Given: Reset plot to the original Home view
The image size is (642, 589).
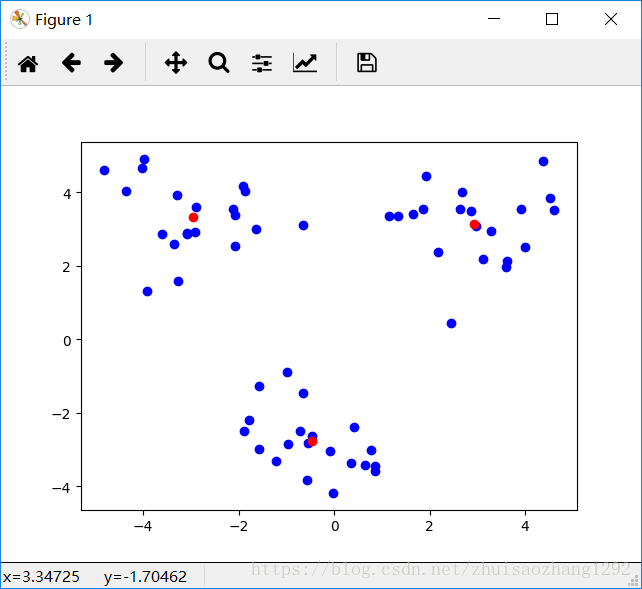Looking at the screenshot, I should click(x=28, y=63).
